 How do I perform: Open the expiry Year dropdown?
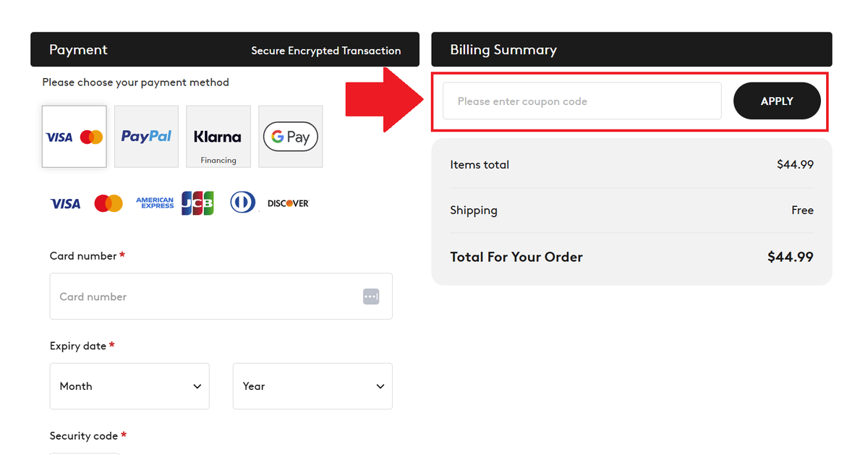pyautogui.click(x=312, y=386)
